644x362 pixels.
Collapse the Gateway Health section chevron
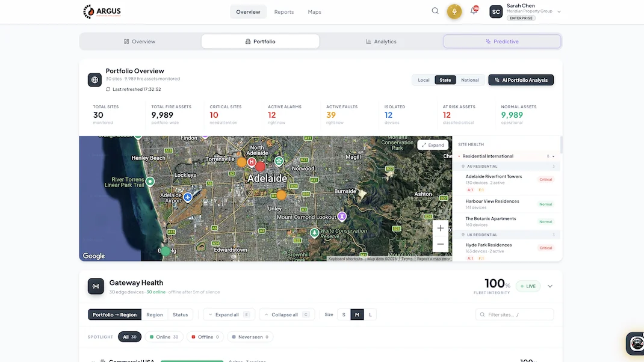[550, 286]
